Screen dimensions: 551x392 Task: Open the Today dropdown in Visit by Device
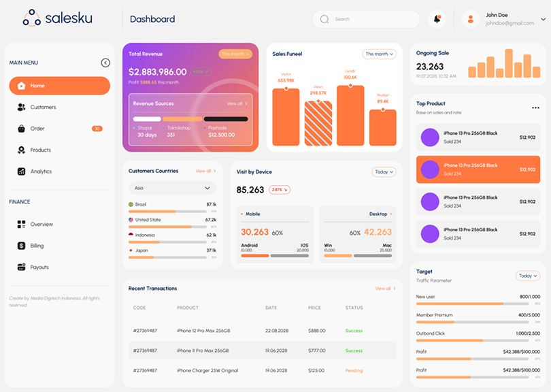click(384, 172)
